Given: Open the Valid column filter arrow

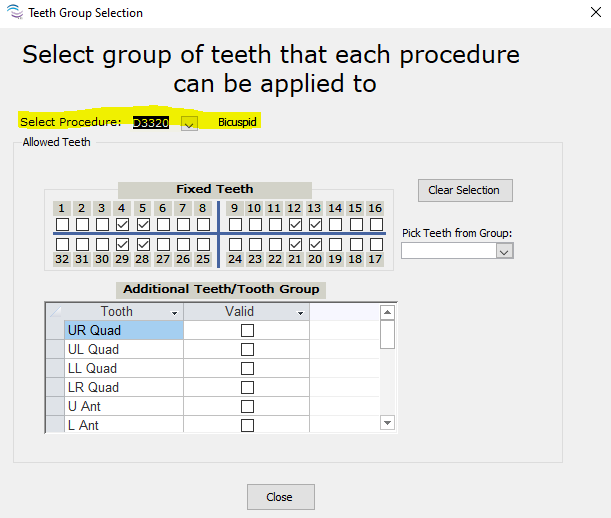Looking at the screenshot, I should (x=301, y=313).
